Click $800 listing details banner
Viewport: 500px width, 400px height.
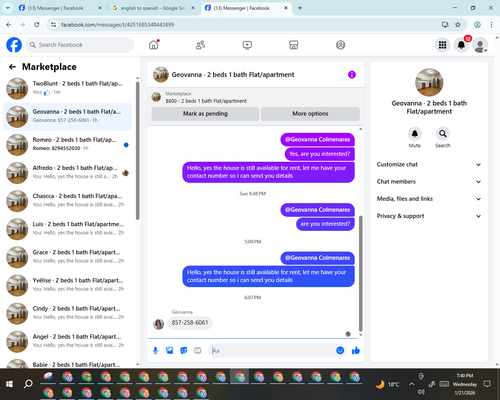[x=255, y=97]
